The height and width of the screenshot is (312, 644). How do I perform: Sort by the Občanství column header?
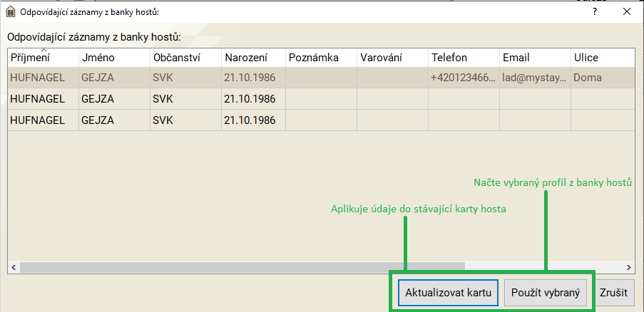pos(185,58)
